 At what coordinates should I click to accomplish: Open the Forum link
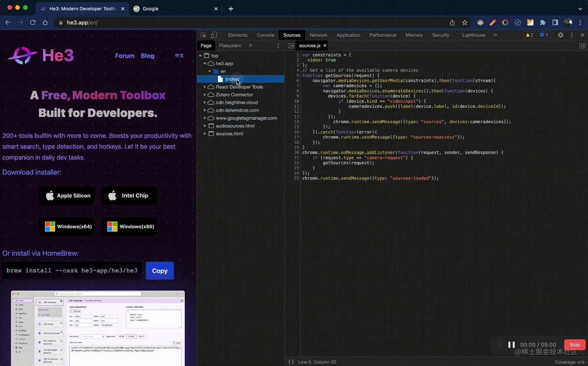(125, 56)
